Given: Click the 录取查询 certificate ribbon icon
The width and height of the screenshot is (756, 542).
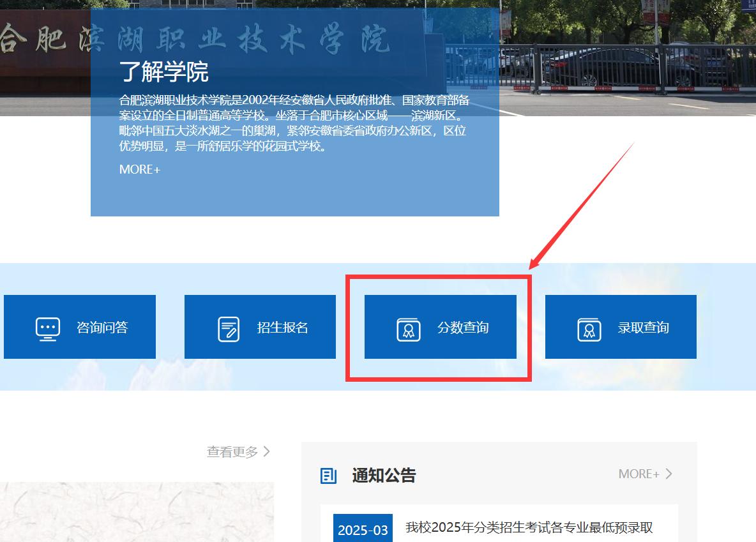Looking at the screenshot, I should pyautogui.click(x=589, y=330).
